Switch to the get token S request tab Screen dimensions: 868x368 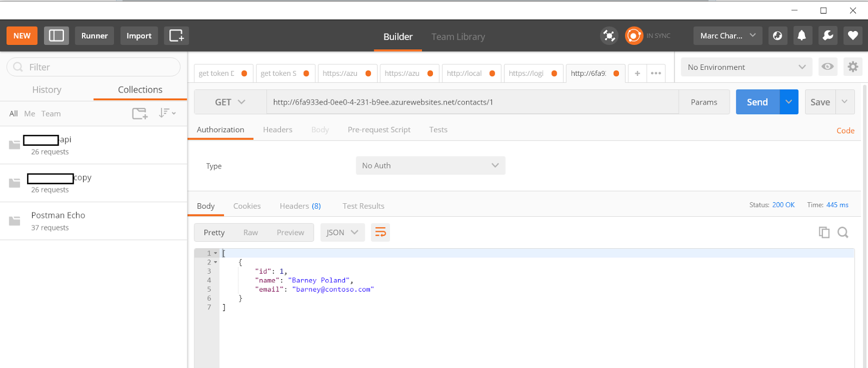[285, 73]
